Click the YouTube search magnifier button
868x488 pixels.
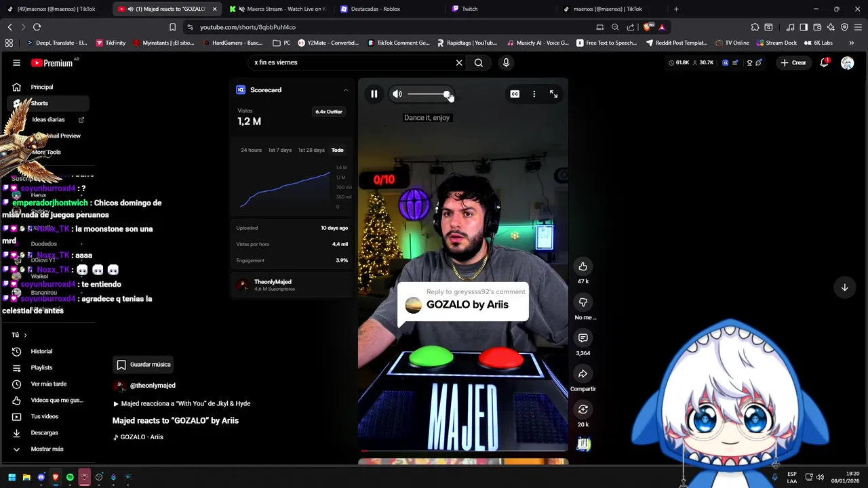[x=479, y=62]
